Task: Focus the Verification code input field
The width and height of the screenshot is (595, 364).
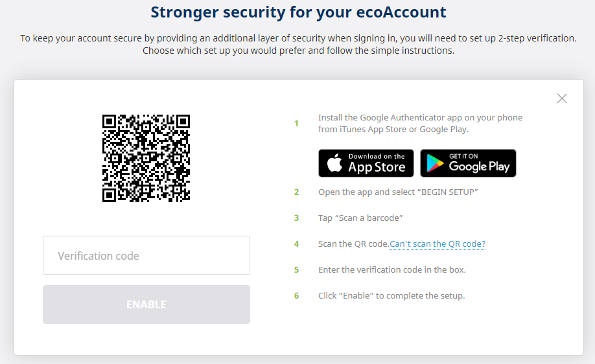Action: point(146,255)
